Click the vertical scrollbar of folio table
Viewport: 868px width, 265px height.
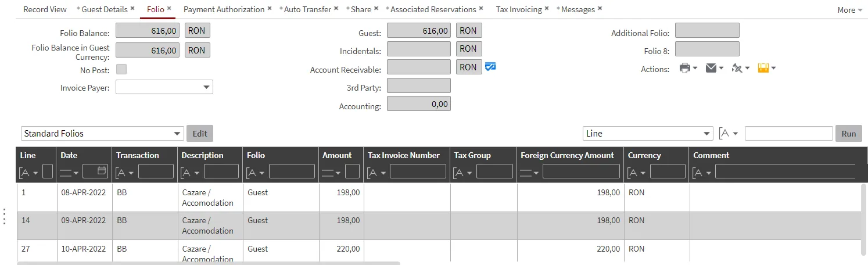[x=864, y=219]
